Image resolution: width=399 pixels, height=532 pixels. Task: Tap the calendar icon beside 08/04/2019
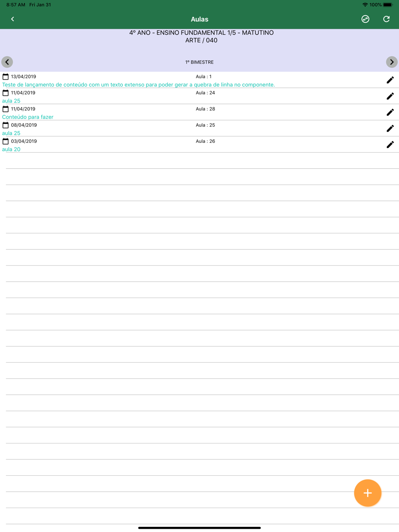tap(6, 125)
